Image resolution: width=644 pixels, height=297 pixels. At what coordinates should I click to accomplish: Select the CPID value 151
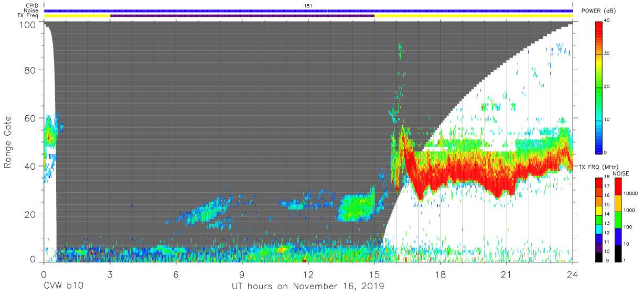point(308,6)
